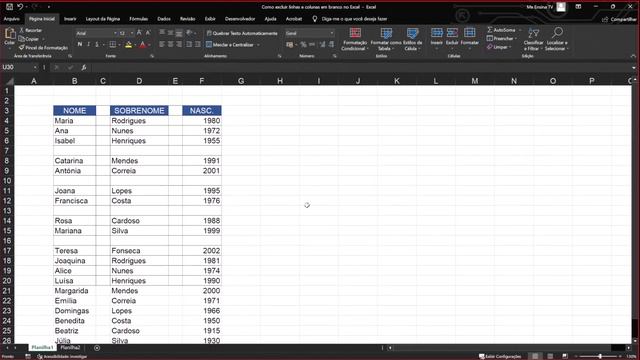Center text horizontally
Screen dimensions: 640x360
(x=171, y=44)
